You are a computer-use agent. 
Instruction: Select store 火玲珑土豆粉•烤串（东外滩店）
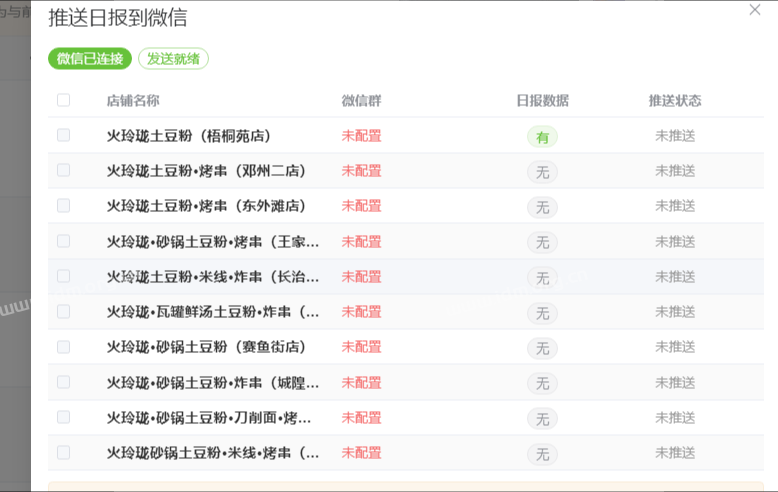click(x=206, y=206)
